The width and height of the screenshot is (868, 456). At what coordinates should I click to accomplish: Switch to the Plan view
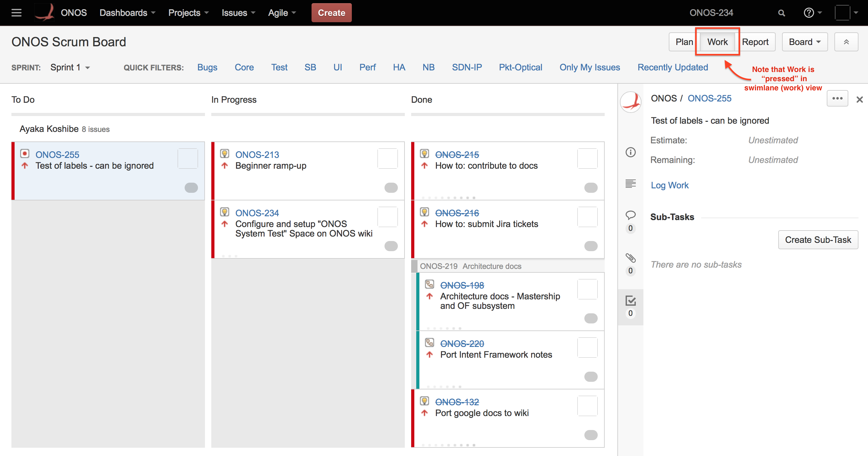[x=684, y=42]
